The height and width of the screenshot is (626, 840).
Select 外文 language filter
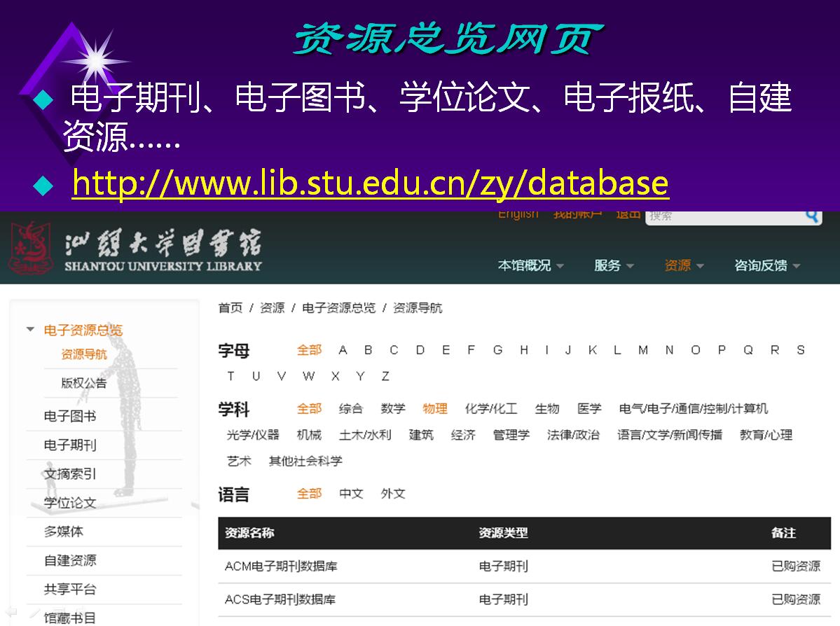393,494
